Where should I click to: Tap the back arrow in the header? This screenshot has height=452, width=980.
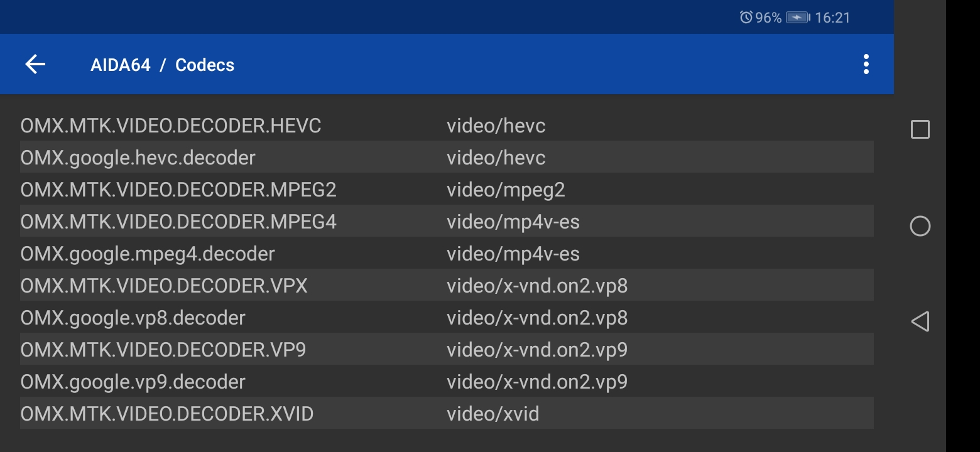click(x=35, y=64)
